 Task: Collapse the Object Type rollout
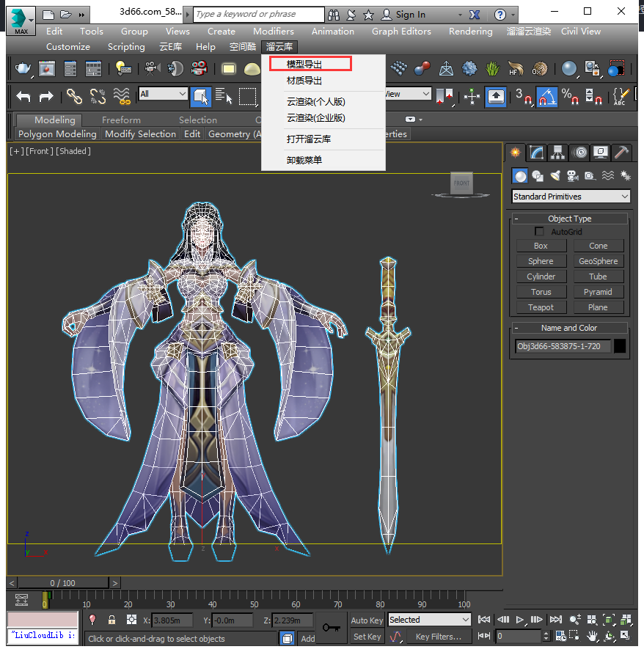[570, 219]
